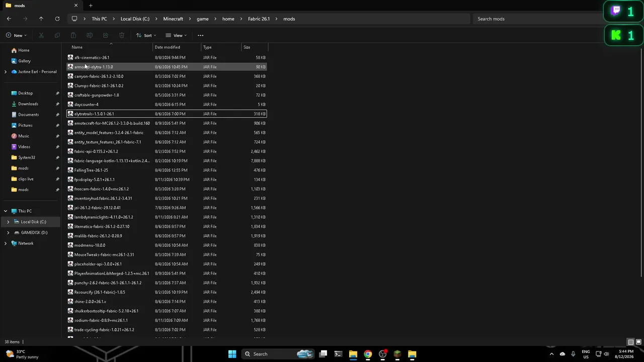The image size is (644, 362).
Task: Open the View dropdown menu
Action: (x=176, y=35)
